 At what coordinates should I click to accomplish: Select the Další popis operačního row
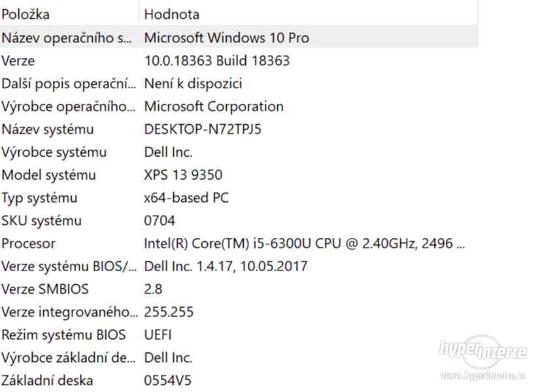pyautogui.click(x=239, y=84)
